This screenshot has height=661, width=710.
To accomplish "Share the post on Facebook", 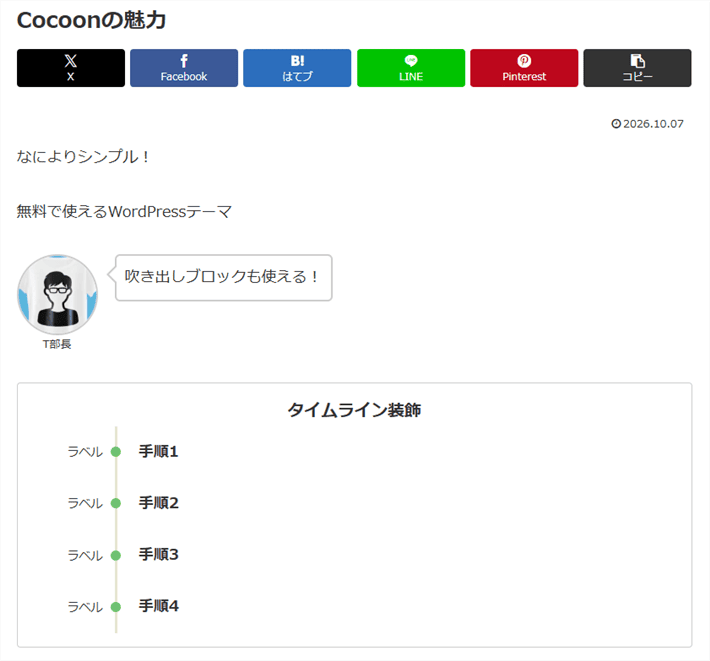I will click(x=184, y=68).
